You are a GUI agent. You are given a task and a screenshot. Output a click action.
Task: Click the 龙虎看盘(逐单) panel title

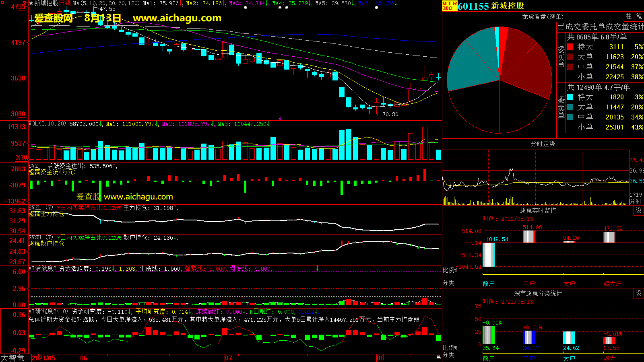[x=543, y=16]
